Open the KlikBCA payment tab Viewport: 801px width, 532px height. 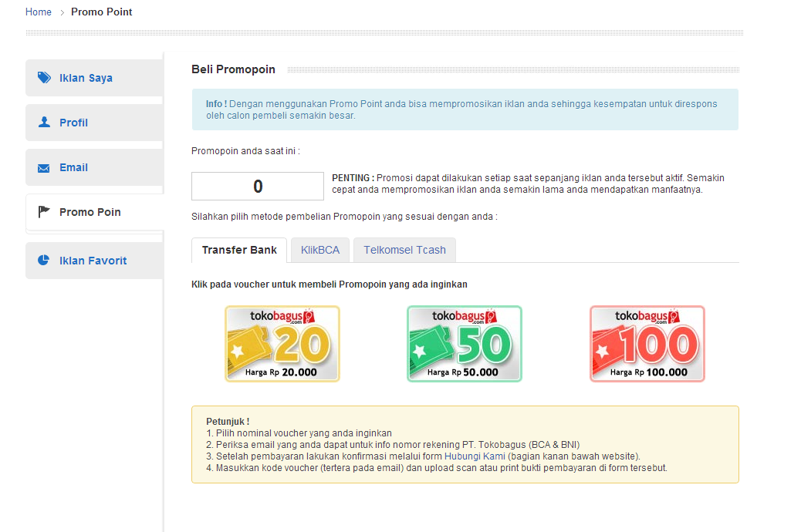(320, 250)
